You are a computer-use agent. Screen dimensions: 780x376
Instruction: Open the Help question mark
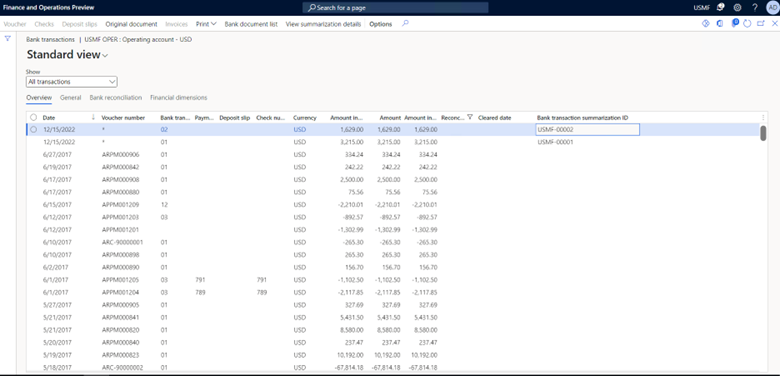tap(755, 7)
